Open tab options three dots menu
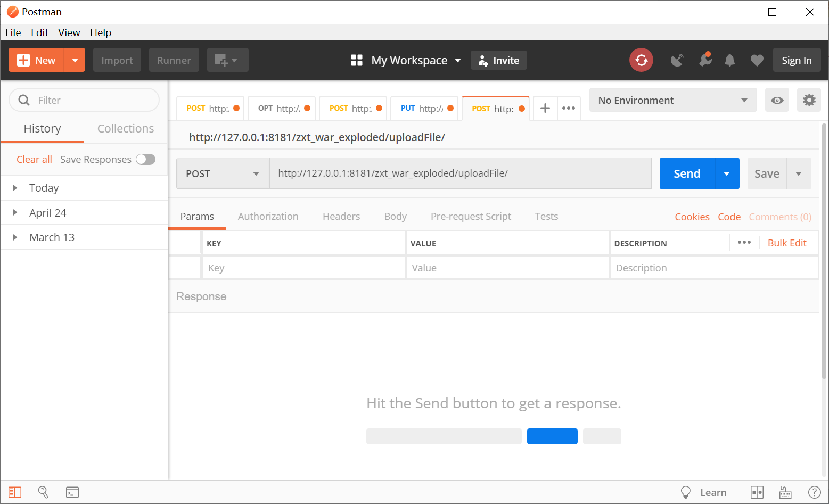Viewport: 829px width, 504px height. [x=569, y=108]
